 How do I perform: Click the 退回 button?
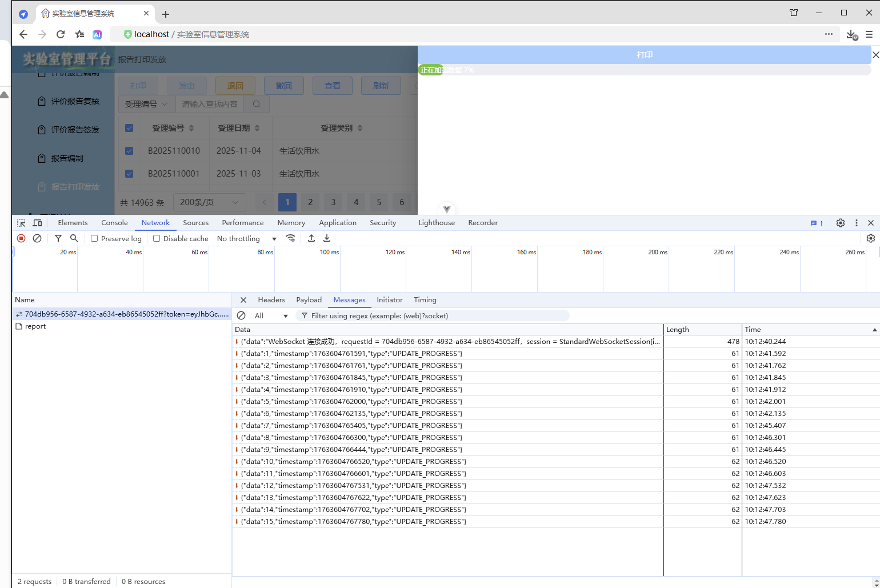tap(235, 86)
